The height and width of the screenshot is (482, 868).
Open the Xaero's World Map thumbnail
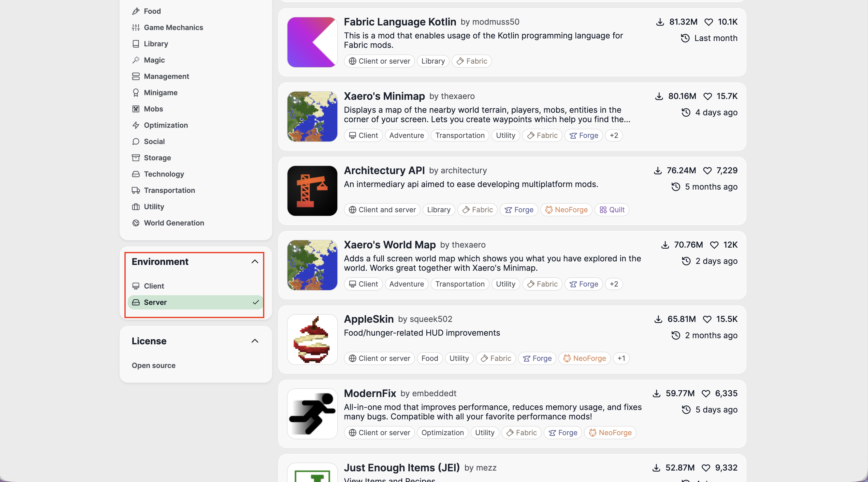point(312,265)
